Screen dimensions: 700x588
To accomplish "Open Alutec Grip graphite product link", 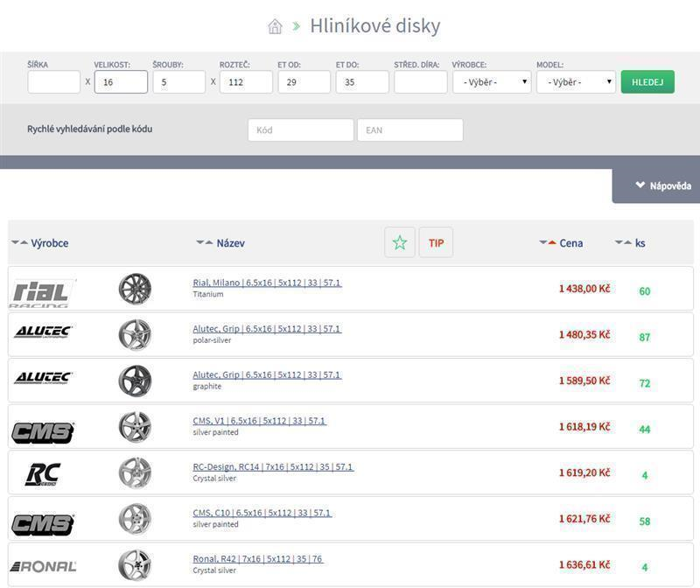I will [267, 374].
